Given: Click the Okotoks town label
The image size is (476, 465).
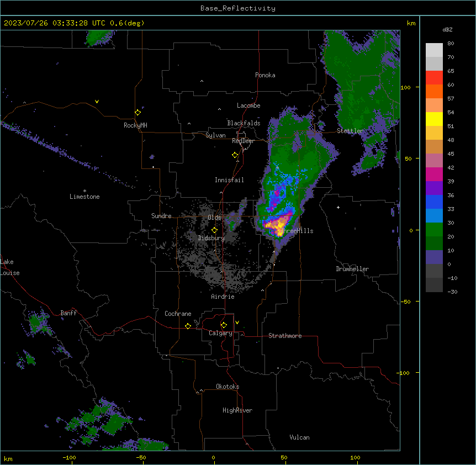Looking at the screenshot, I should tap(228, 387).
